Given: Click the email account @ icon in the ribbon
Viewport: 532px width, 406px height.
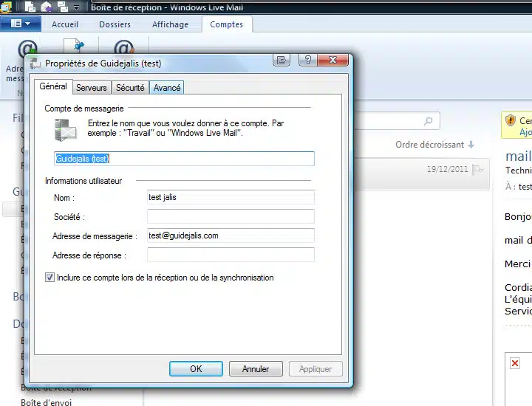Looking at the screenshot, I should pos(27,49).
